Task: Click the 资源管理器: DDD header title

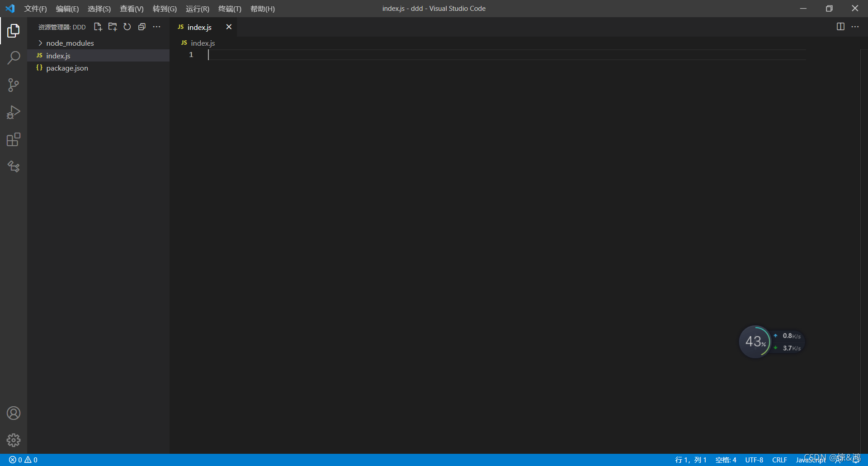Action: [x=62, y=27]
